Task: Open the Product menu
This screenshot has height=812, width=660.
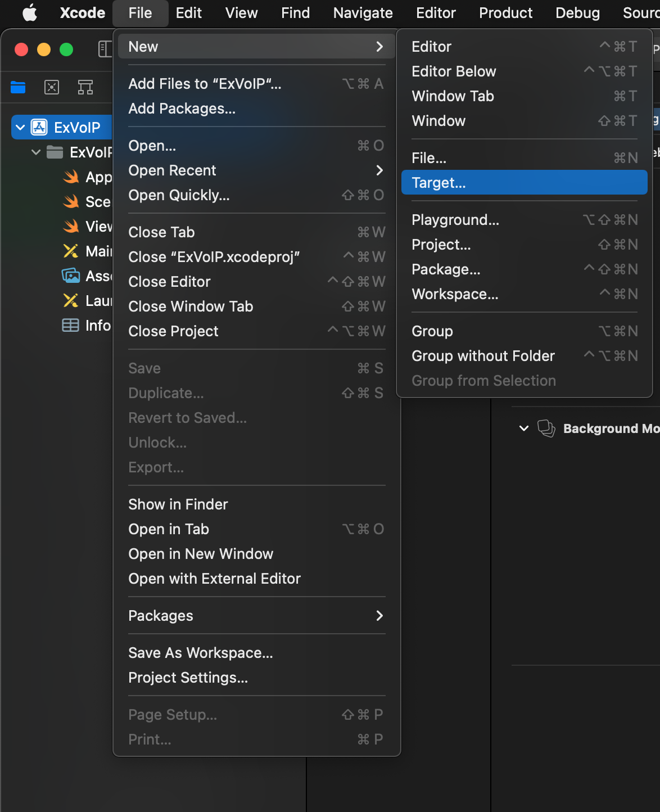Action: coord(505,12)
